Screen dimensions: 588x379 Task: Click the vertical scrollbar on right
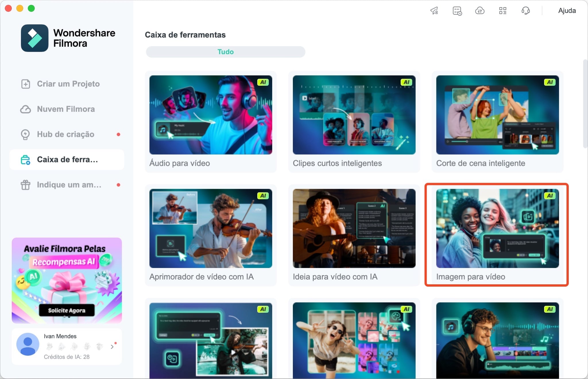[585, 103]
